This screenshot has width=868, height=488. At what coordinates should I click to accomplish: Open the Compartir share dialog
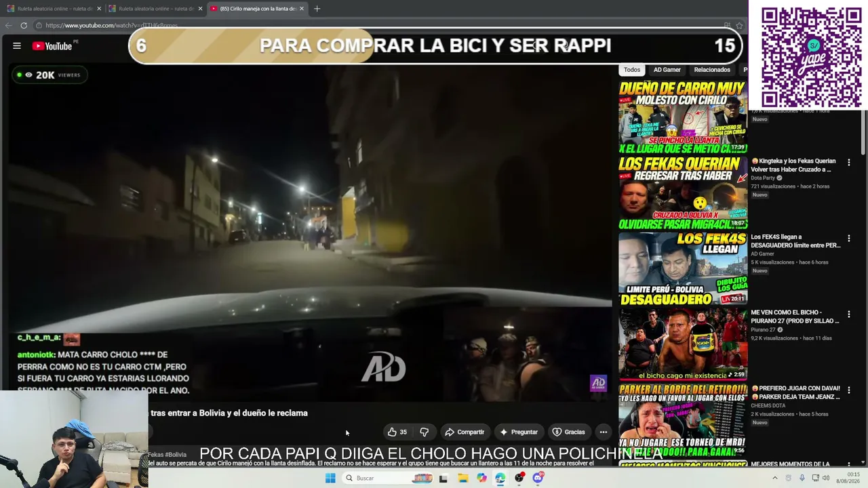pos(465,432)
